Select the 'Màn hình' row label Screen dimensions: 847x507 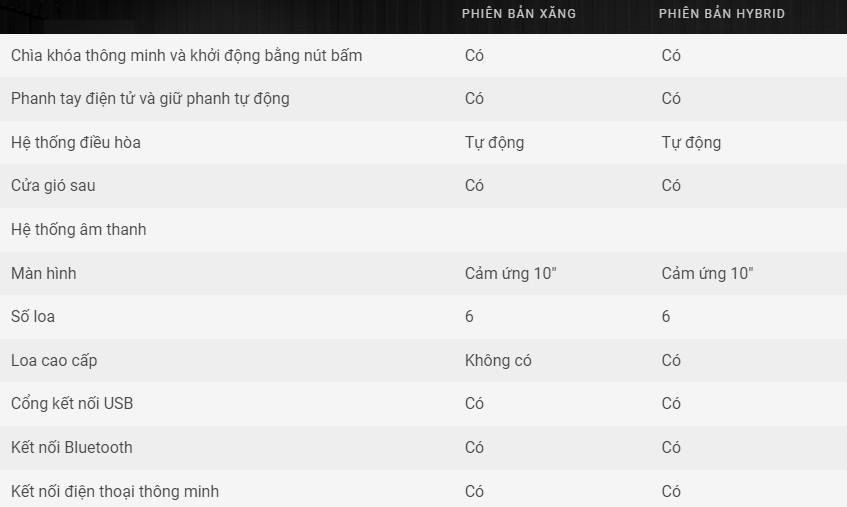pos(43,273)
